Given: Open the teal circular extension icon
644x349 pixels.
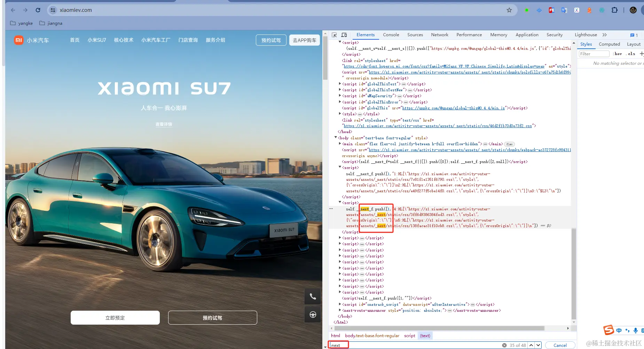Looking at the screenshot, I should click(602, 10).
